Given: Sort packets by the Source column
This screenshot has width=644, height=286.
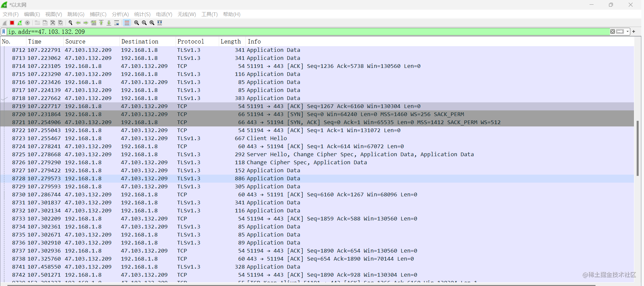Looking at the screenshot, I should [x=91, y=41].
